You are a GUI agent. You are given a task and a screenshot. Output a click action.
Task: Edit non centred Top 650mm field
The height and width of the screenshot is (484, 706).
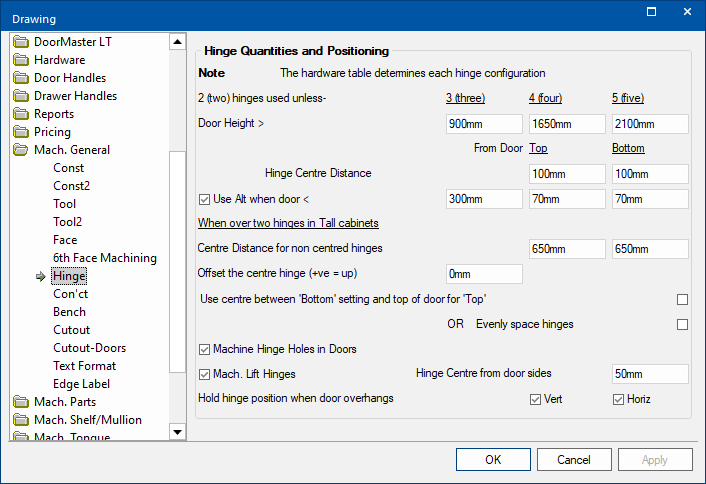click(x=567, y=249)
